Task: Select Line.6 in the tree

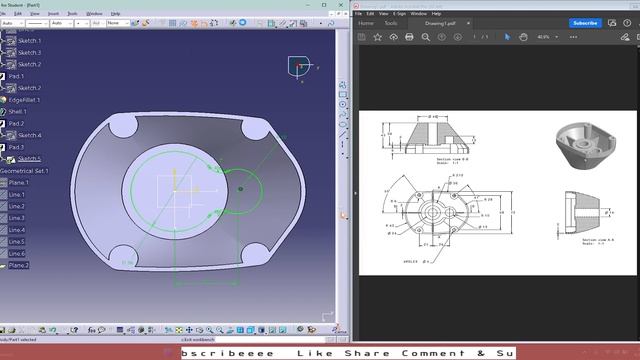Action: point(17,253)
